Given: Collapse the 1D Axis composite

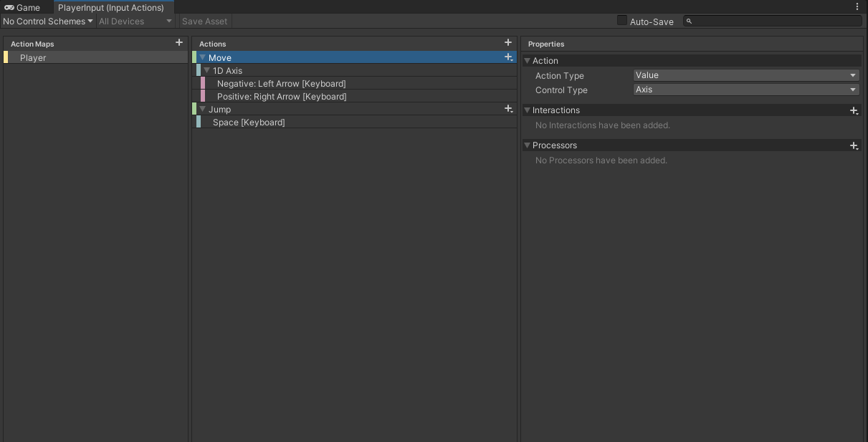Looking at the screenshot, I should tap(207, 70).
